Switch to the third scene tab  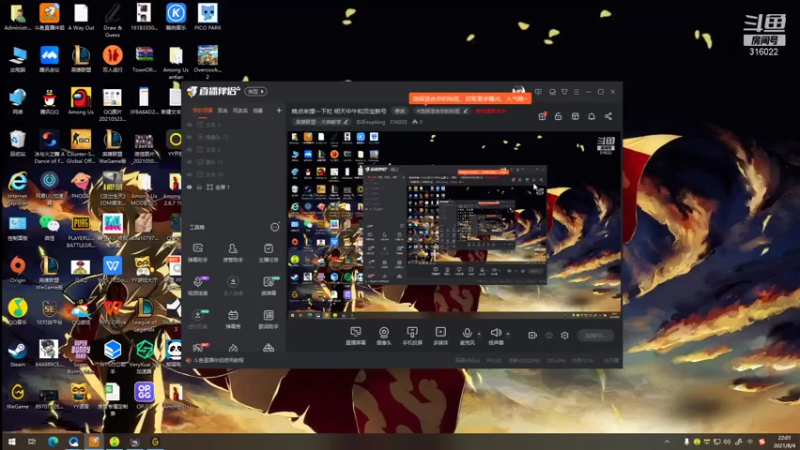(x=240, y=110)
